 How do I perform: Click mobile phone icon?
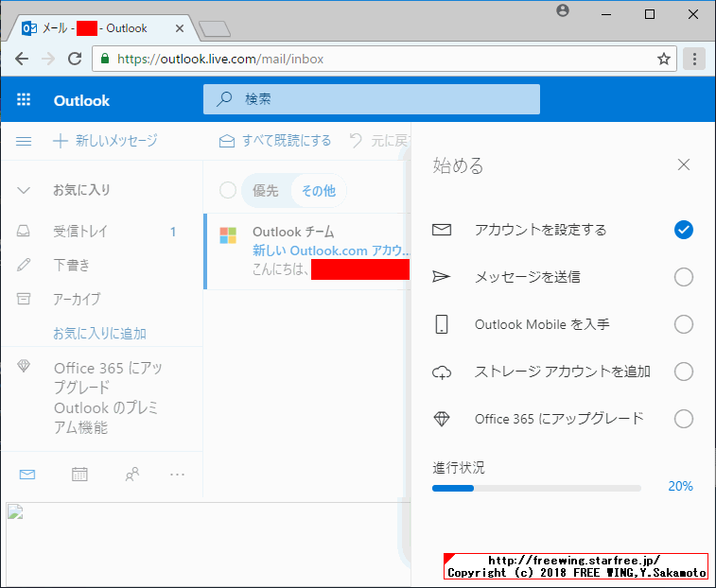(x=442, y=324)
